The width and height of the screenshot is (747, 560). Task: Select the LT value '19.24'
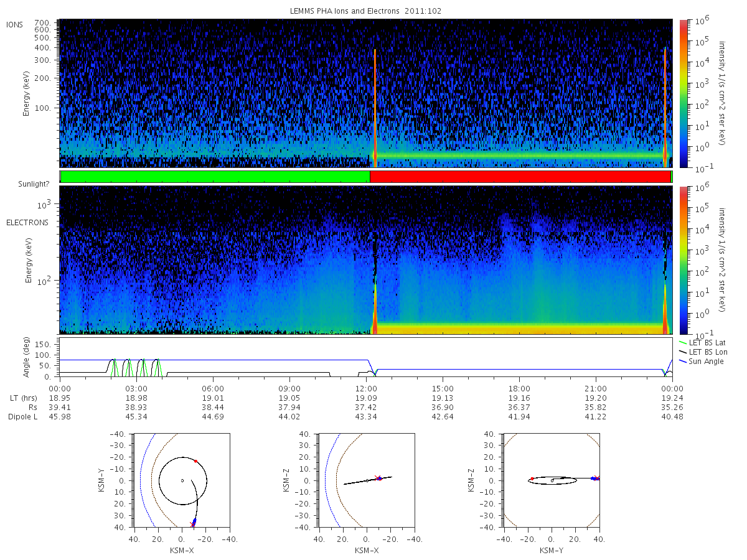[672, 398]
